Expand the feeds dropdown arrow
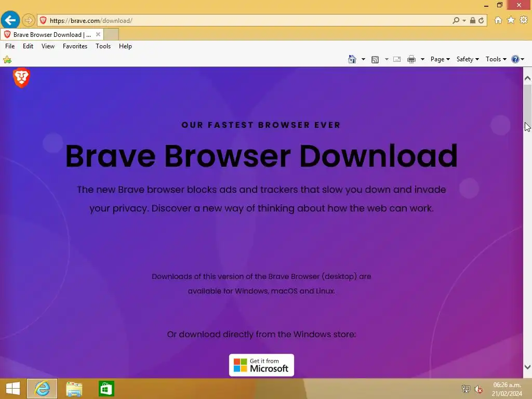The width and height of the screenshot is (532, 399). click(387, 59)
